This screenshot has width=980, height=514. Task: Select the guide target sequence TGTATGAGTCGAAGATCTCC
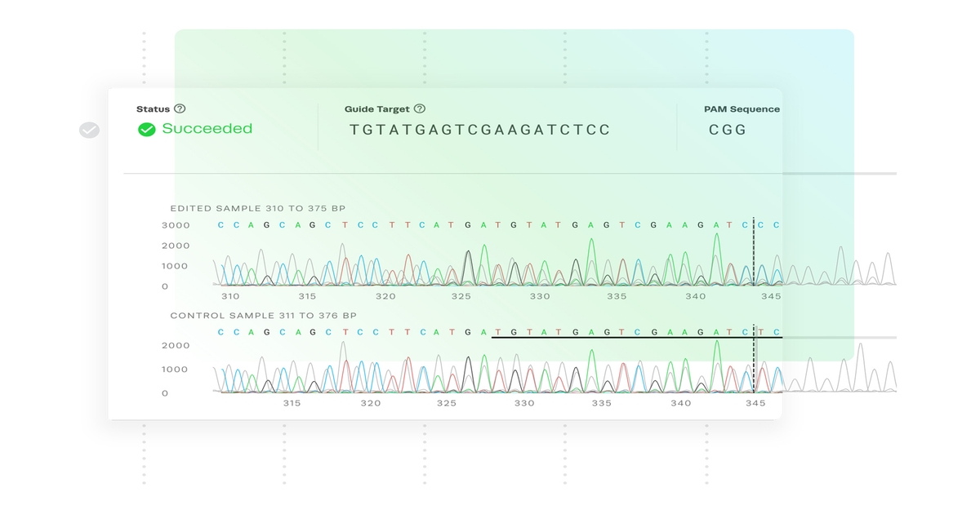click(x=480, y=130)
